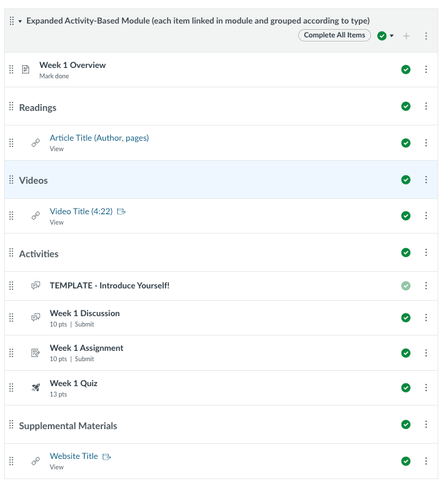Open the options menu for Week 1 Assignment
The image size is (448, 495).
(x=426, y=353)
